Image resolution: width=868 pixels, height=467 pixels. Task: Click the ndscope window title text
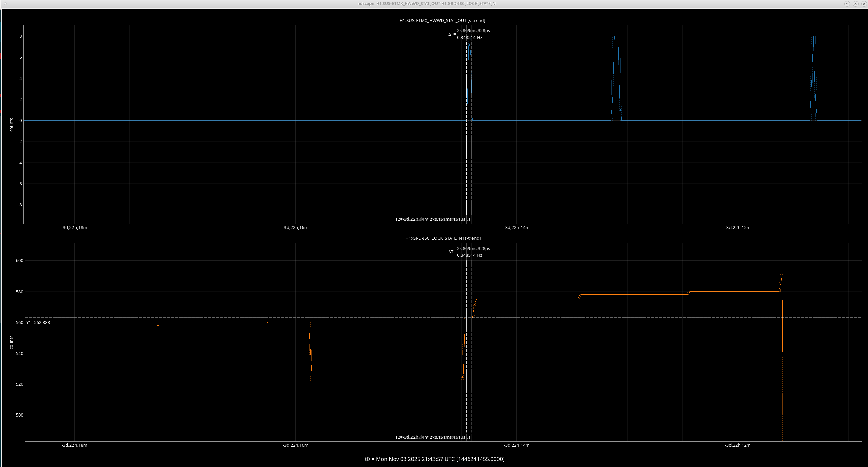pos(426,4)
